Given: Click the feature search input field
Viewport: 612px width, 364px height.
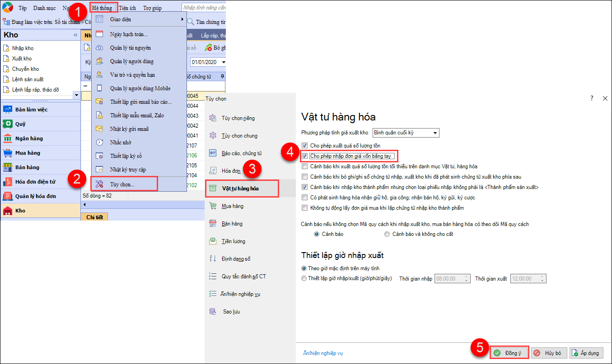Looking at the screenshot, I should 203,8.
